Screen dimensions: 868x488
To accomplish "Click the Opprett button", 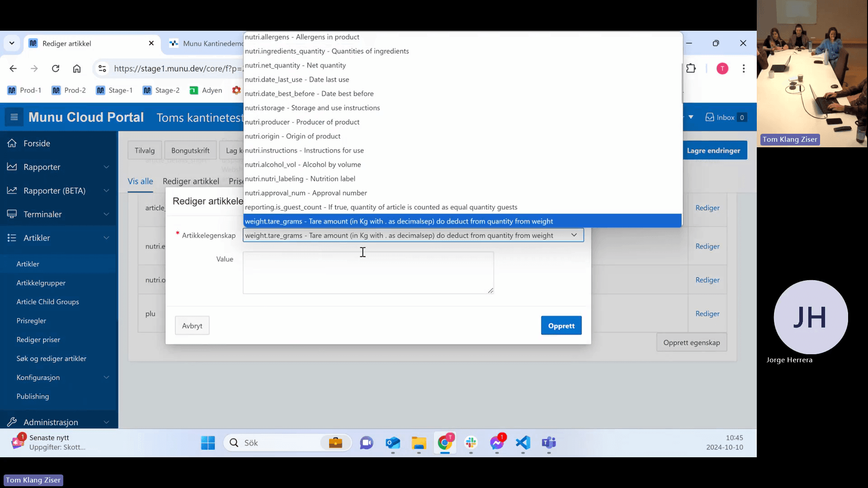I will [x=561, y=326].
